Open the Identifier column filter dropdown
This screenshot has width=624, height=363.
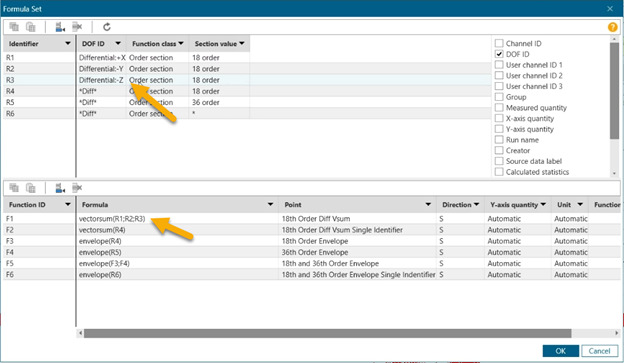[x=68, y=43]
